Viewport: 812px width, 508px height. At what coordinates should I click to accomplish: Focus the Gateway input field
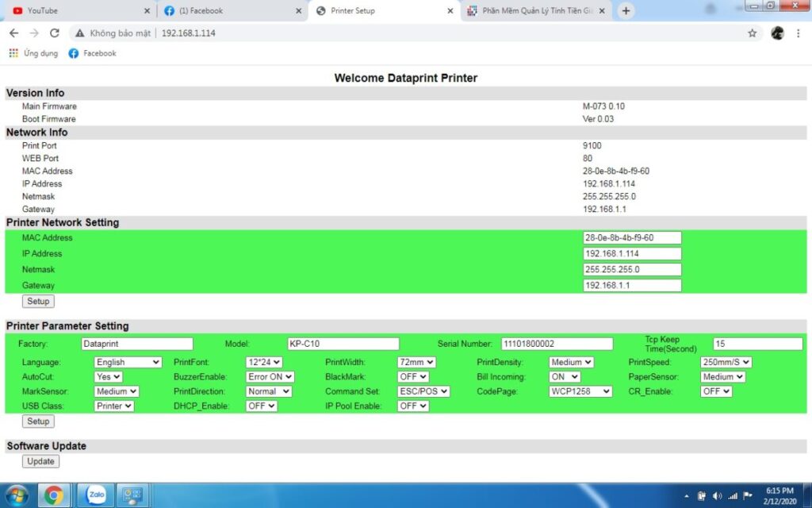click(632, 286)
